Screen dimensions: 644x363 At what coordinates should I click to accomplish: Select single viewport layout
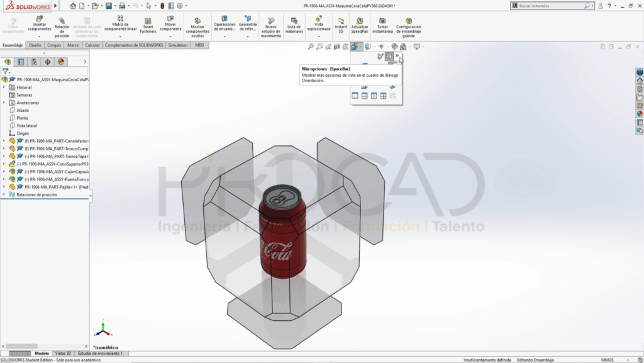coord(355,96)
